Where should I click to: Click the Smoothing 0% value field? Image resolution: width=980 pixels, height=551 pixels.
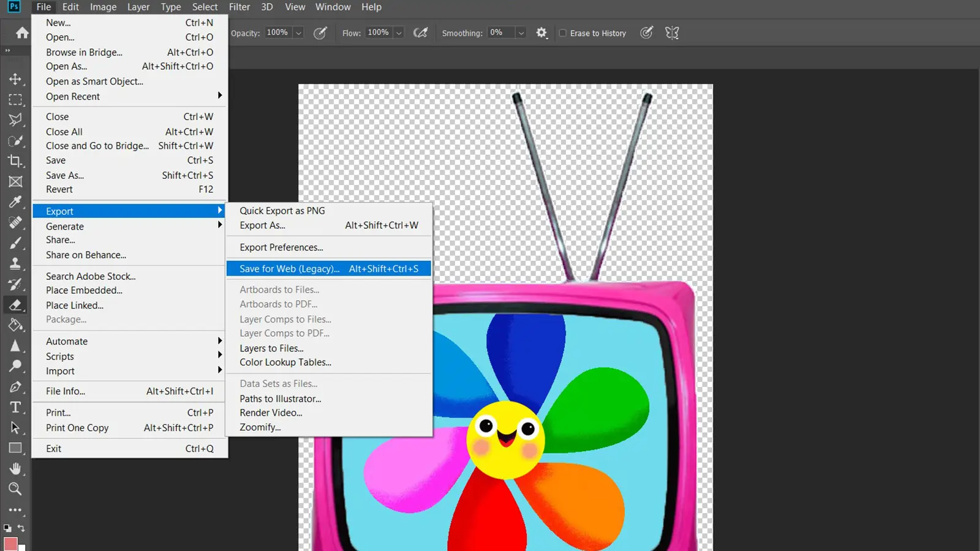click(501, 32)
